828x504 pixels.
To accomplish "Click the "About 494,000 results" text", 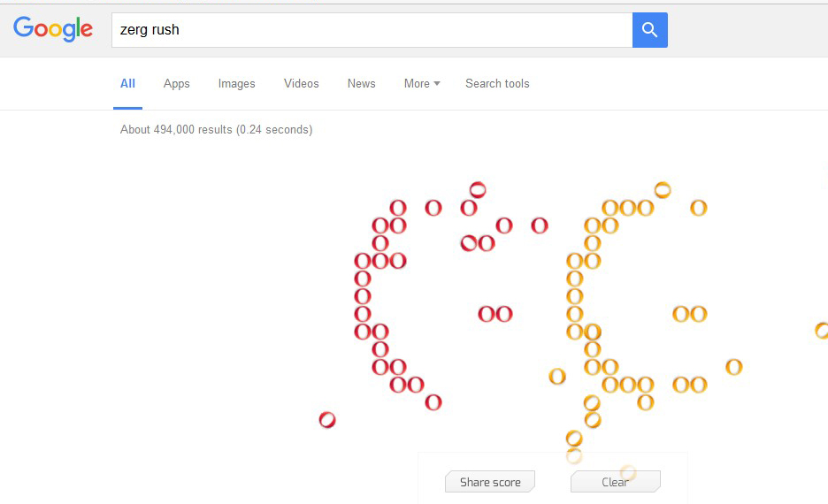I will [216, 130].
